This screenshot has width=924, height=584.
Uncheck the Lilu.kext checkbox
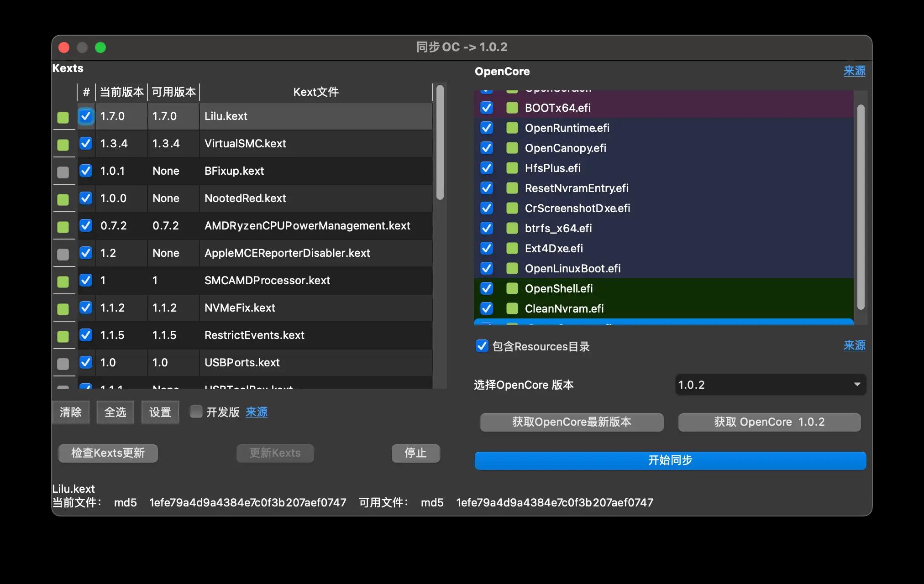pos(86,116)
